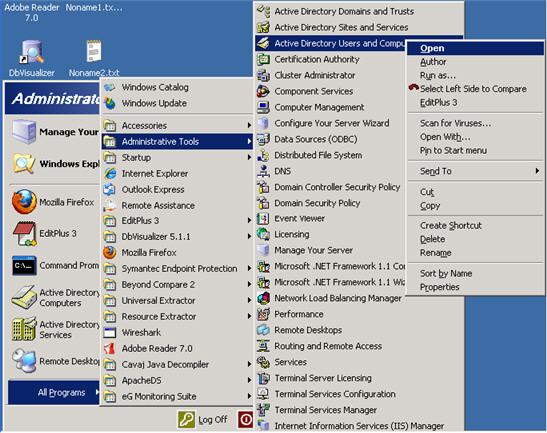Image resolution: width=547 pixels, height=433 pixels.
Task: Open Administrative Tools menu entry
Action: [177, 141]
